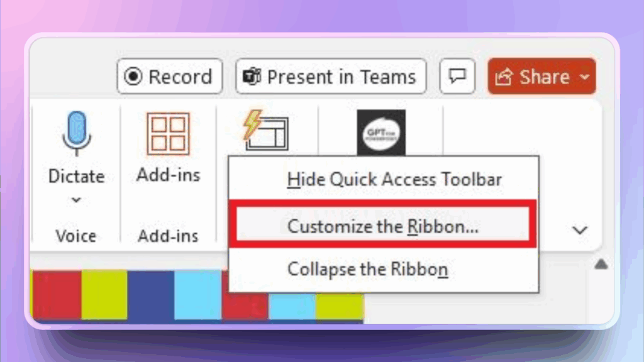
Task: Choose Customize the Ribbon menu entry
Action: (383, 226)
